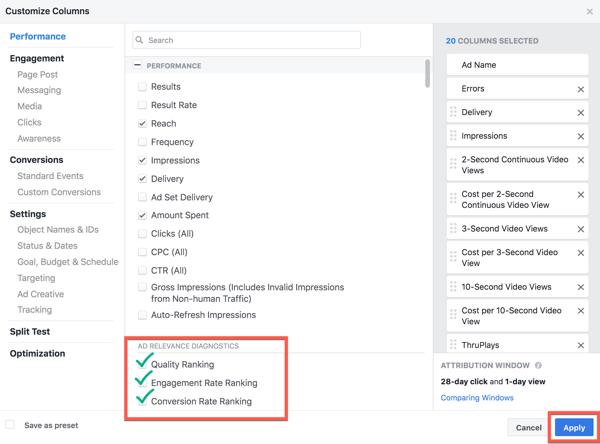Enable the Save as preset checkbox
The width and height of the screenshot is (600, 444).
(10, 424)
